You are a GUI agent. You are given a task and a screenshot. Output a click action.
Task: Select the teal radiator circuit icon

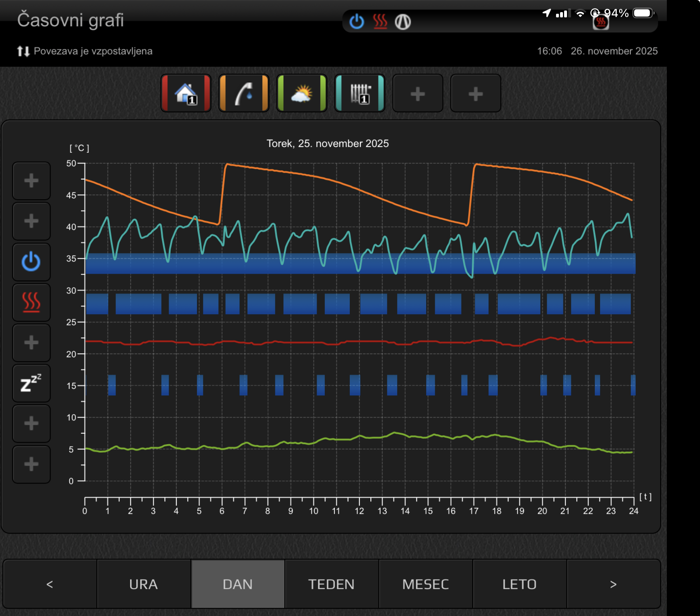[360, 93]
